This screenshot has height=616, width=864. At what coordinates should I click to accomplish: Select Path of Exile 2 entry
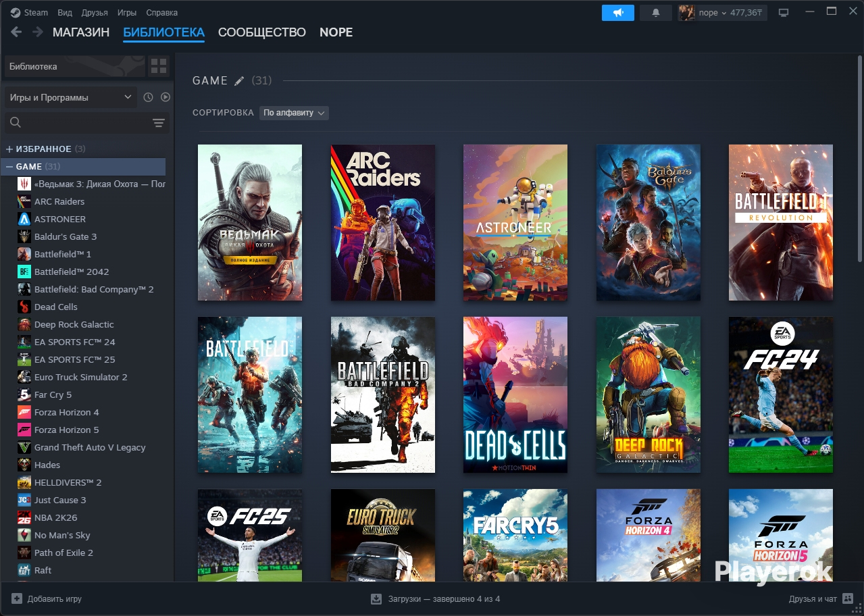[x=63, y=553]
